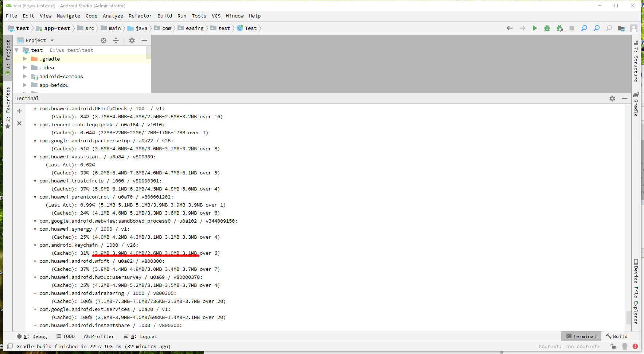Toggle the read-only lock icon in status bar
Screen dimensions: 644x354
click(613, 346)
